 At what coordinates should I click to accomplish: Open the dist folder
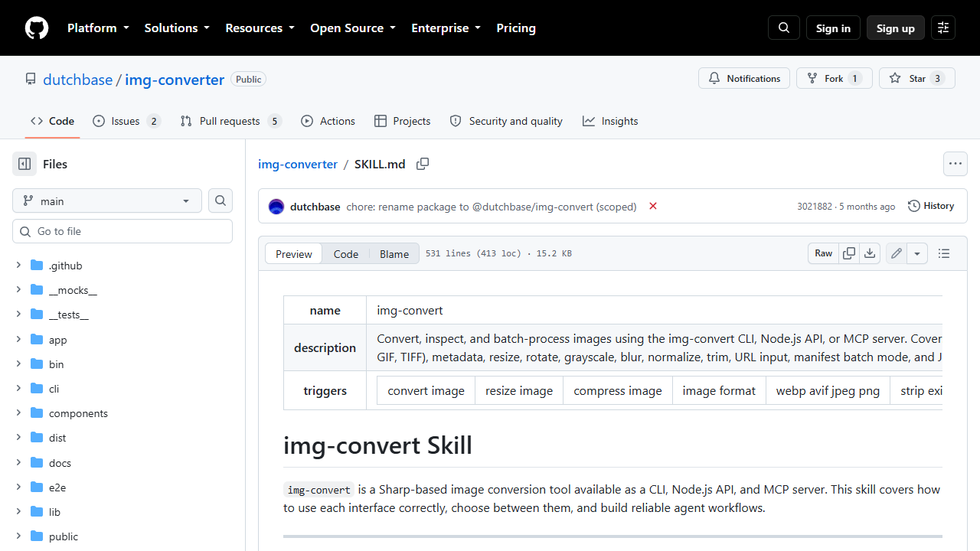tap(57, 438)
